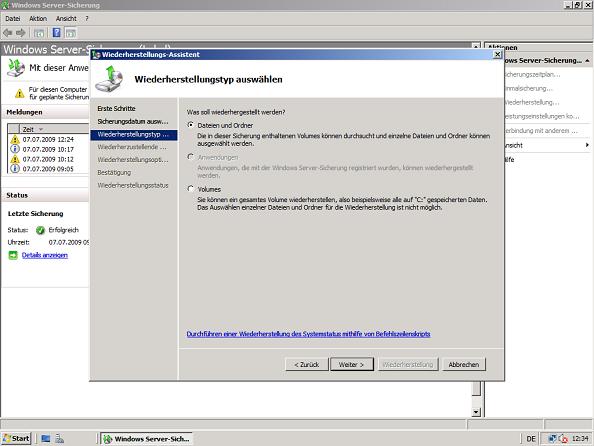Open the Aktion menu
Viewport: 594px width, 446px height.
[x=38, y=19]
